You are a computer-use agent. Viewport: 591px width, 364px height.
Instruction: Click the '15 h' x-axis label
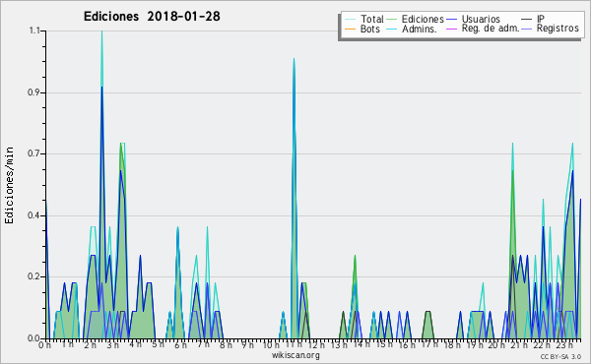pyautogui.click(x=384, y=344)
